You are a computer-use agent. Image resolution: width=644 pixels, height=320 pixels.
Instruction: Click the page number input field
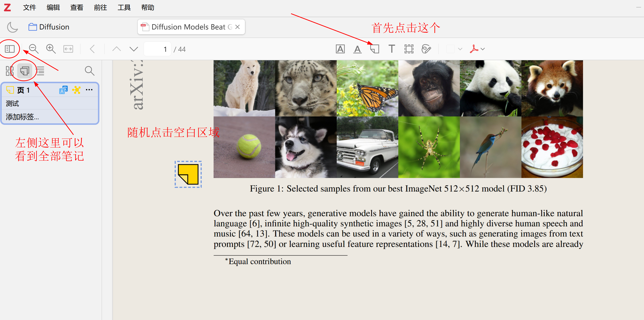click(x=157, y=49)
